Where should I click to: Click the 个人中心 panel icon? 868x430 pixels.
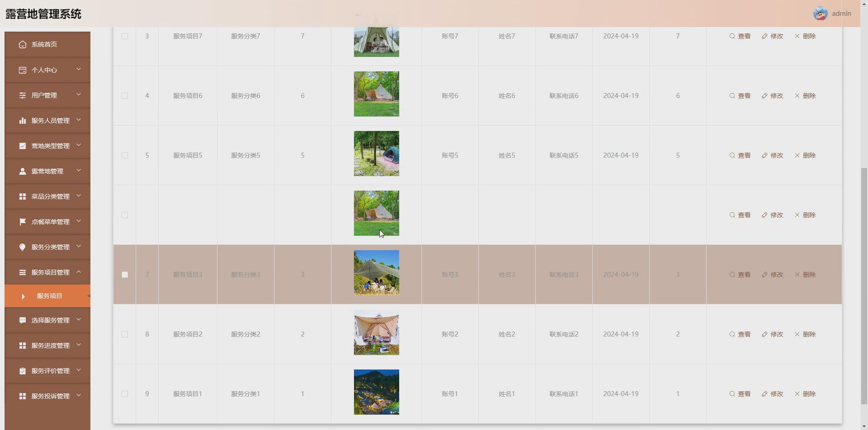click(x=23, y=70)
